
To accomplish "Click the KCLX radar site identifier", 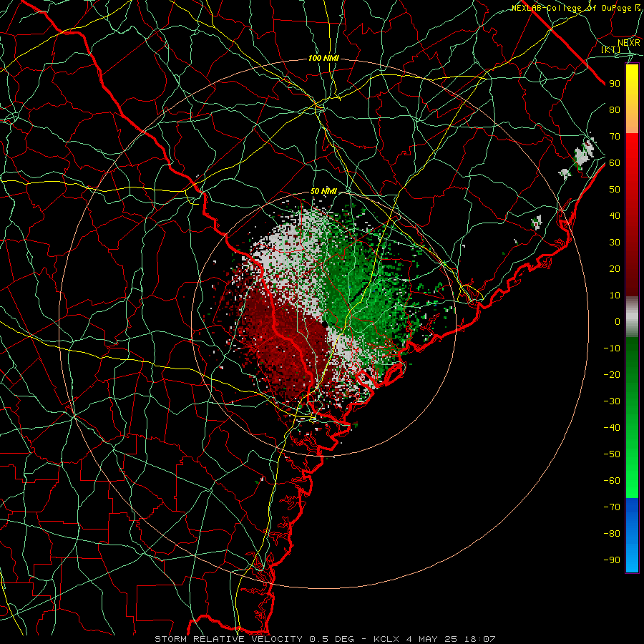I will (x=386, y=639).
